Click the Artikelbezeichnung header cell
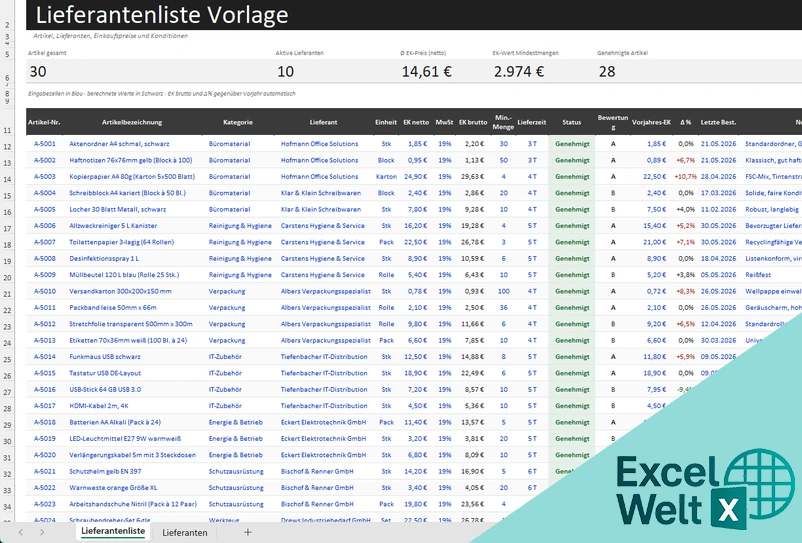 pyautogui.click(x=132, y=122)
